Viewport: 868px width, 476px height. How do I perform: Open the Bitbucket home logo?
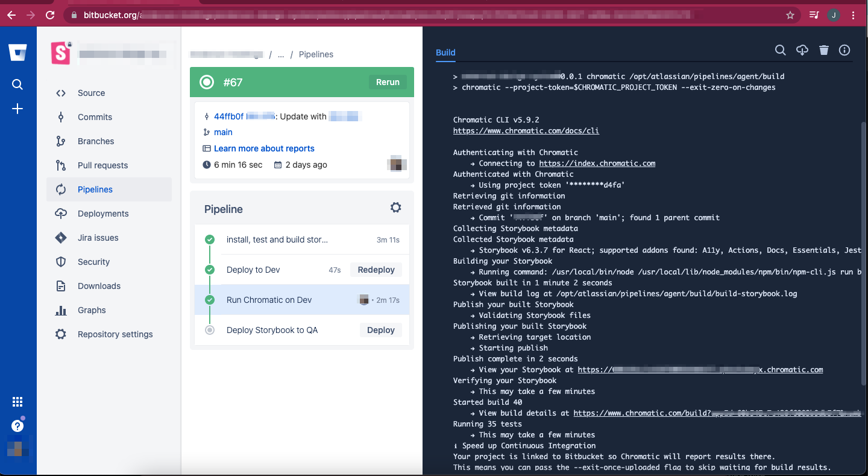[17, 52]
